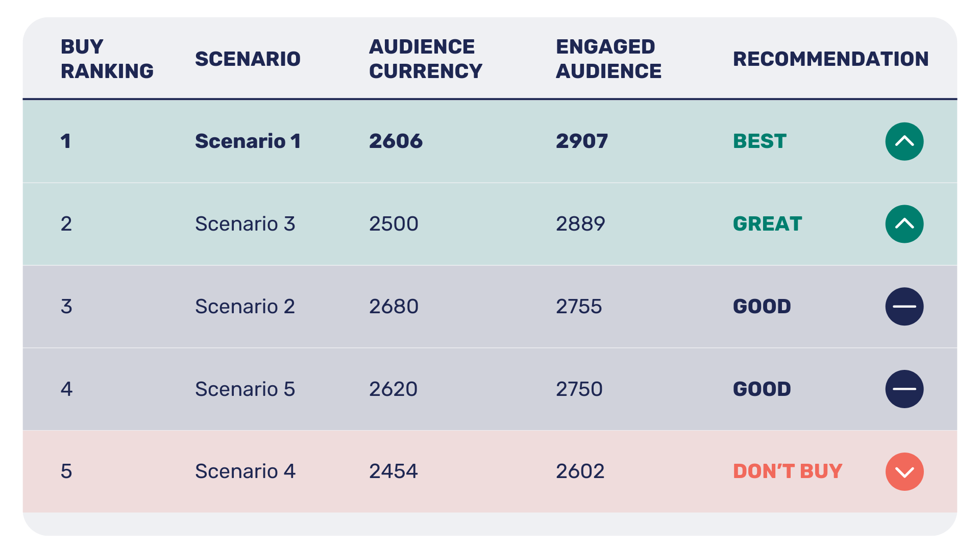Select the bold Scenario 1 row label
Viewport: 980px width, 551px height.
pyautogui.click(x=248, y=141)
